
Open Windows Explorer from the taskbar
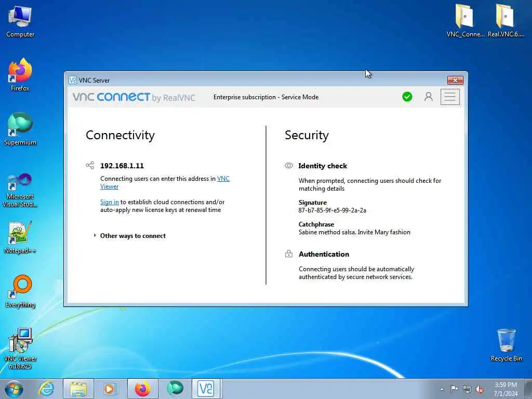tap(78, 389)
